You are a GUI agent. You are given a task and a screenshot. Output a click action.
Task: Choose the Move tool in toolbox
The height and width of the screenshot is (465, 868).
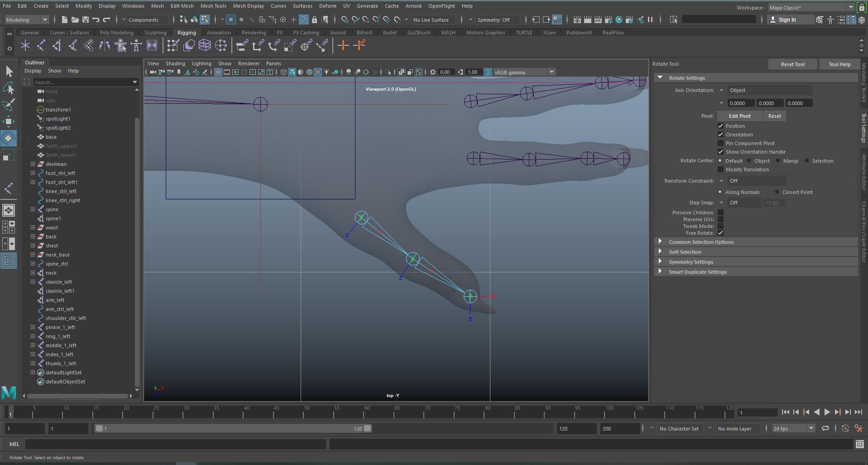tap(9, 121)
